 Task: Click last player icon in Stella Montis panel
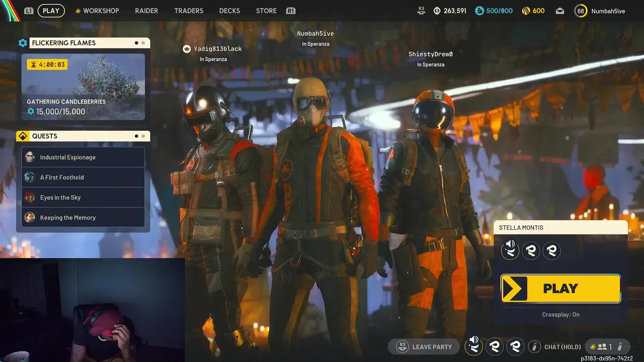pos(552,250)
